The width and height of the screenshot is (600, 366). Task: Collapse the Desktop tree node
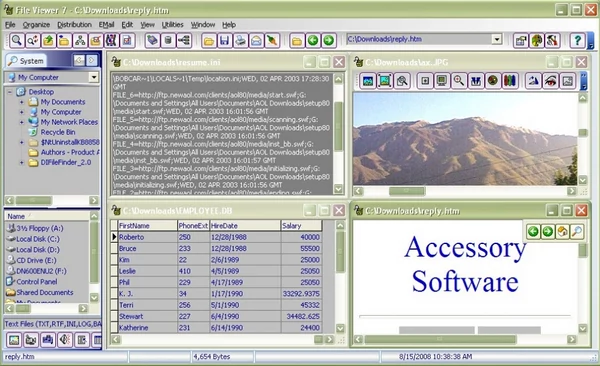click(10, 92)
